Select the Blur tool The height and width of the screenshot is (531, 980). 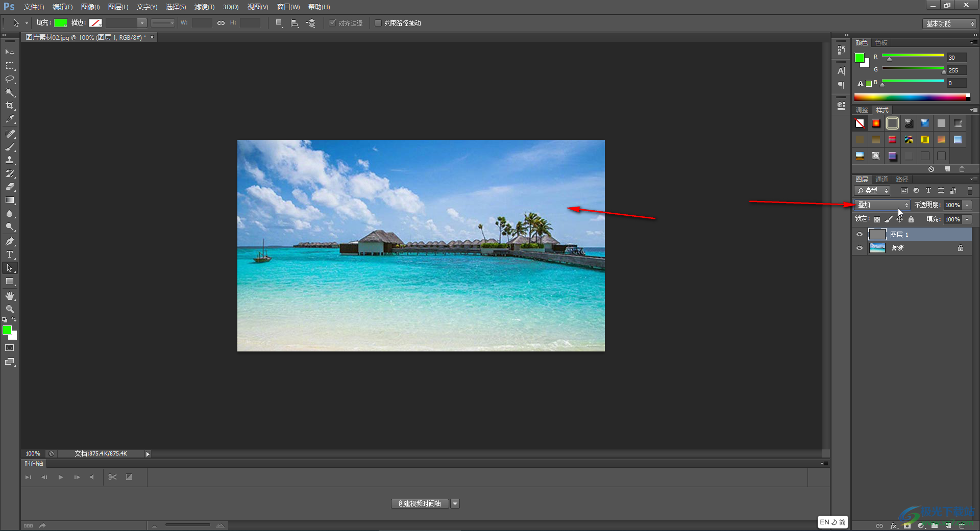(x=10, y=213)
